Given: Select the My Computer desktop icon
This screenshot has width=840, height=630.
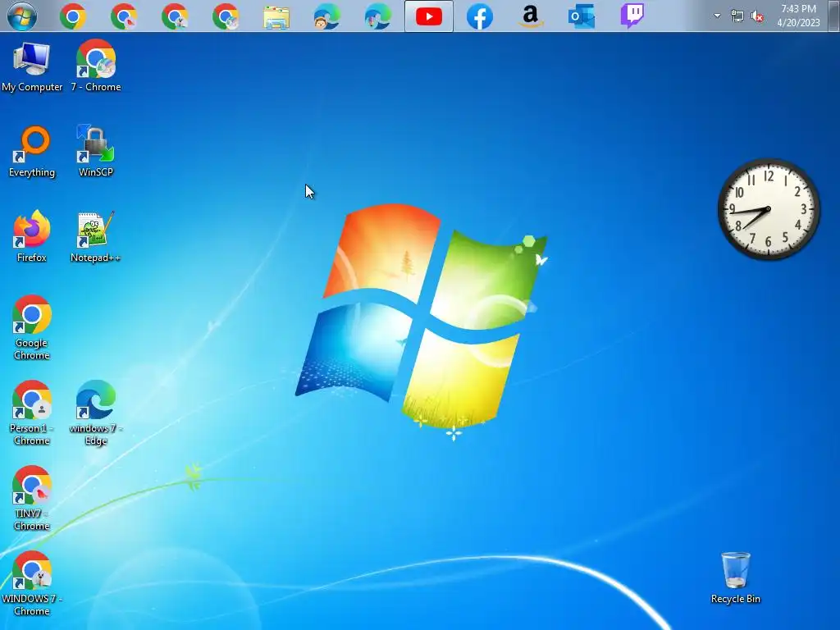Looking at the screenshot, I should (32, 67).
